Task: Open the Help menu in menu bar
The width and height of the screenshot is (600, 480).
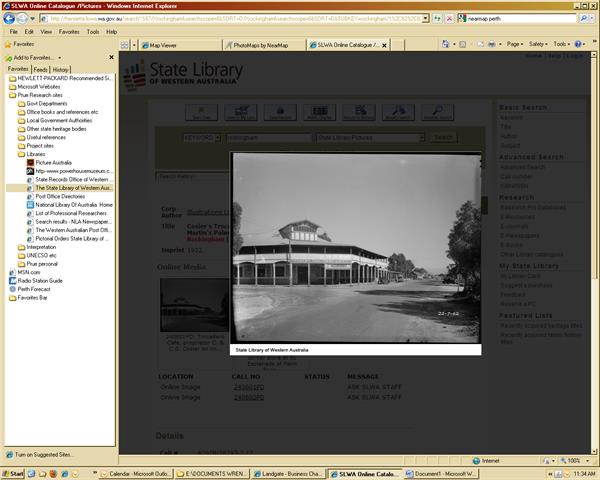Action: pyautogui.click(x=111, y=32)
